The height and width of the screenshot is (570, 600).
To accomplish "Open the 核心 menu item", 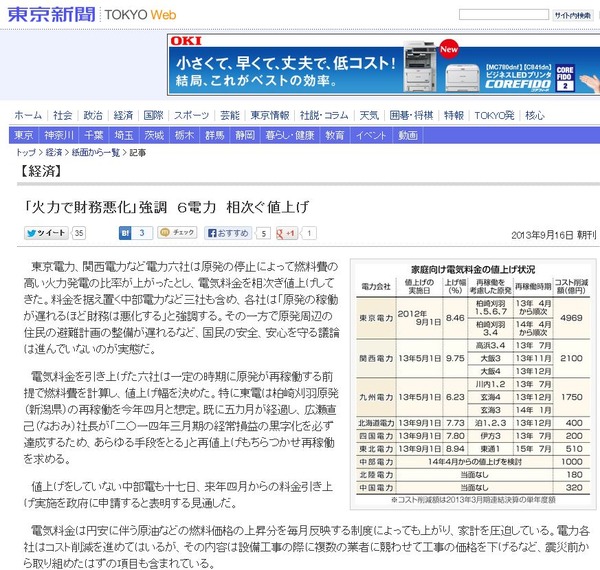I will pos(535,115).
